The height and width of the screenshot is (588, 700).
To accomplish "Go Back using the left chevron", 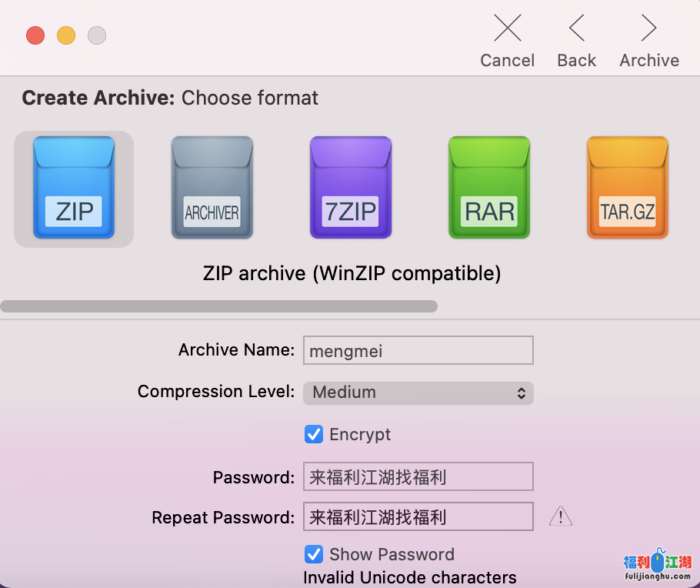I will 577,29.
